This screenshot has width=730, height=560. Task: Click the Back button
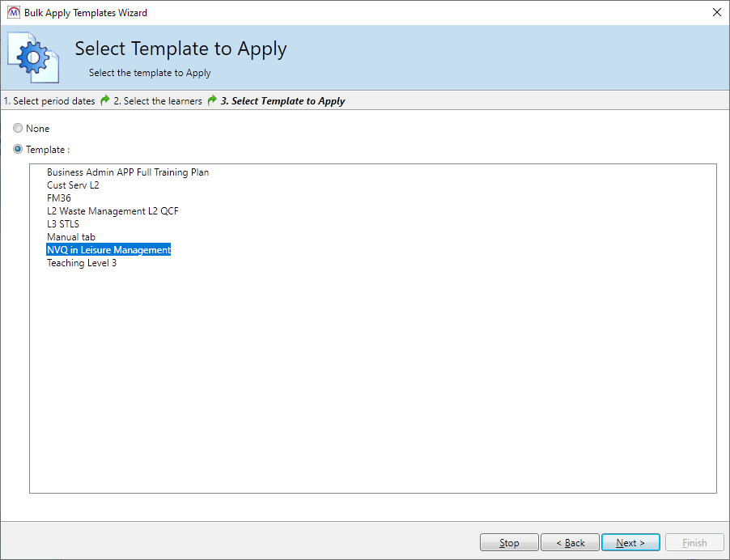(x=570, y=543)
